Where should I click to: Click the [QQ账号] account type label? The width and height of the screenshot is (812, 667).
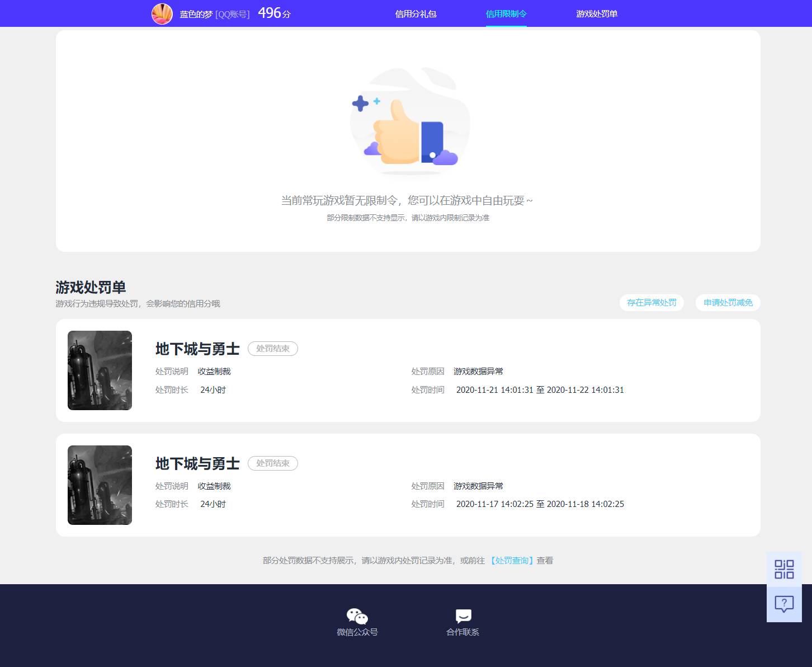pos(232,13)
